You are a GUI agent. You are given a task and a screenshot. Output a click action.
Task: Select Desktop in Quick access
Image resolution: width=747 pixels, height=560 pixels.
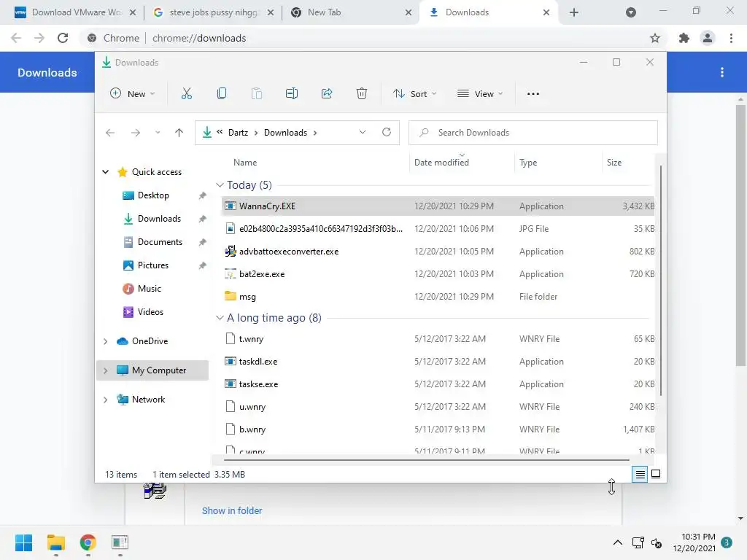[153, 195]
